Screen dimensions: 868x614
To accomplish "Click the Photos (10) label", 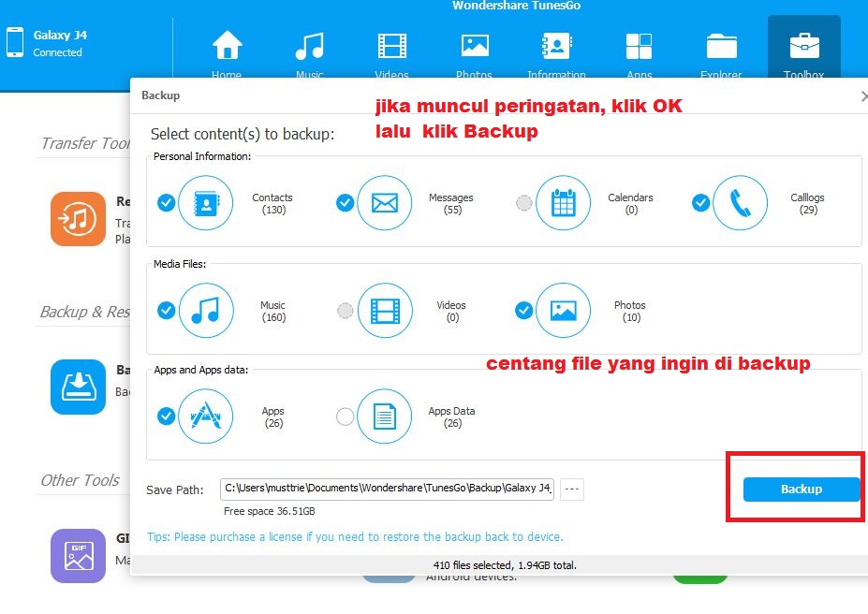I will tap(630, 311).
